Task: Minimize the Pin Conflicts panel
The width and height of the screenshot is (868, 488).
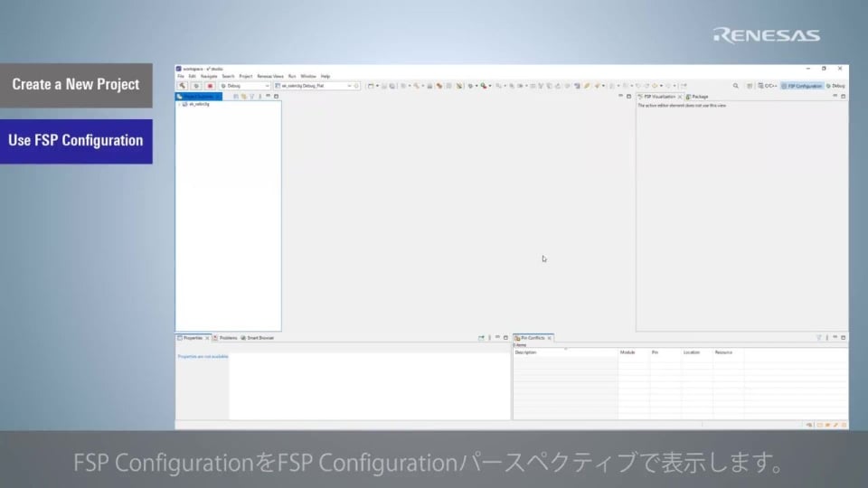Action: [x=835, y=337]
